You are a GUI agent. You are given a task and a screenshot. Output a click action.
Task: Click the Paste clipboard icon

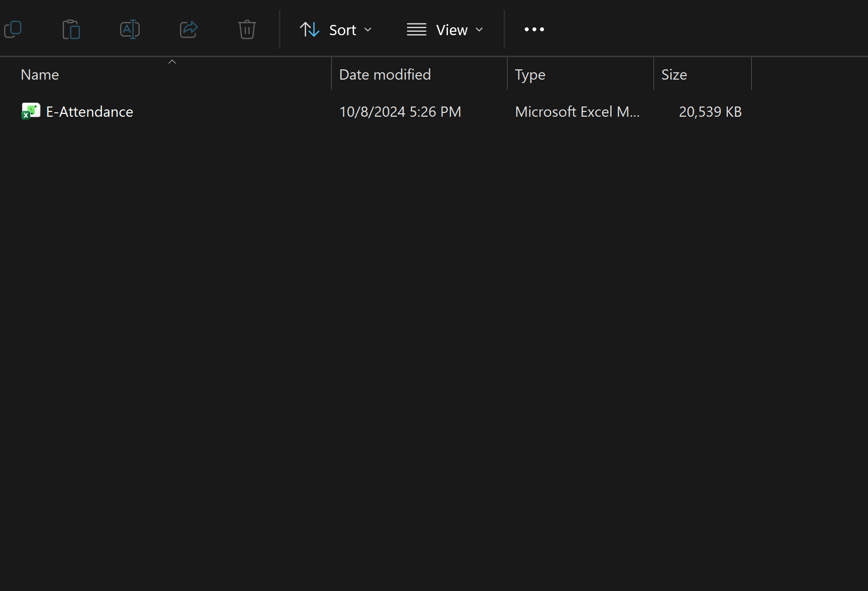[x=71, y=29]
